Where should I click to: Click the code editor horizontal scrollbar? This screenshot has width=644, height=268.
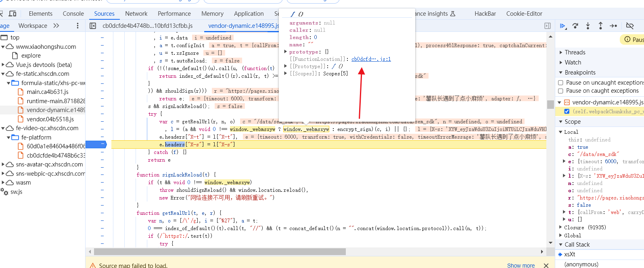[220, 251]
